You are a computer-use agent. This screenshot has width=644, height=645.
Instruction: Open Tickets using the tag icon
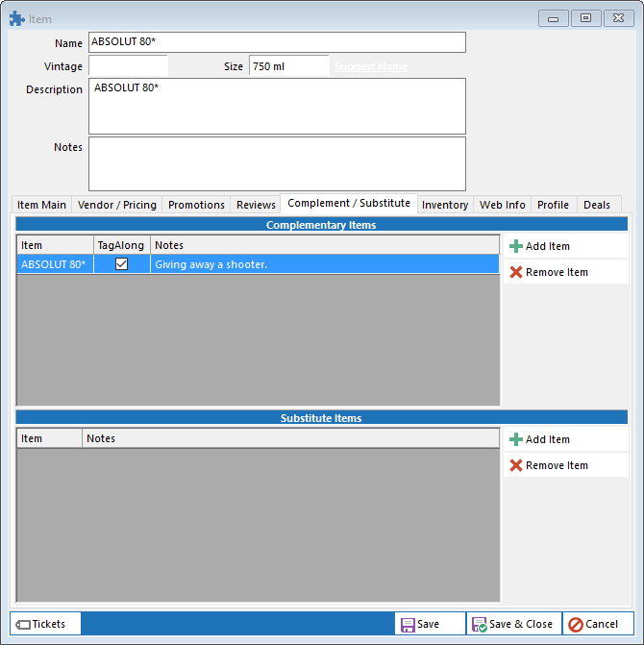pyautogui.click(x=23, y=625)
